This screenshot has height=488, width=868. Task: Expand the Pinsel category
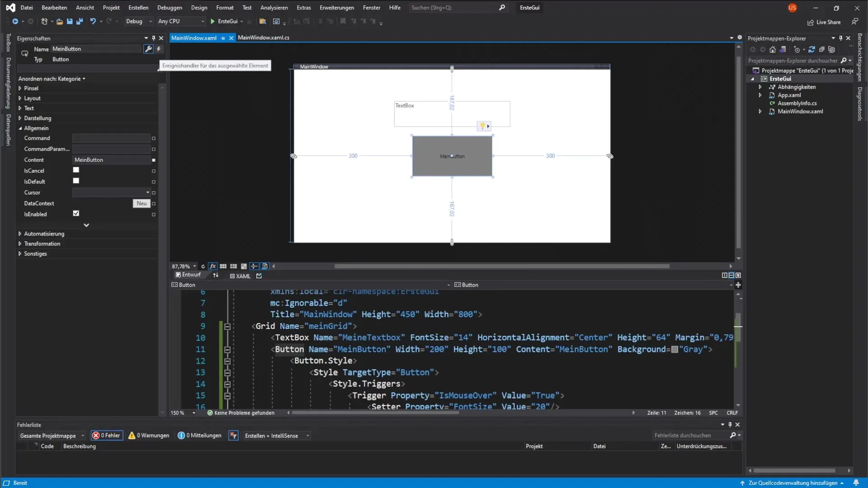click(20, 89)
